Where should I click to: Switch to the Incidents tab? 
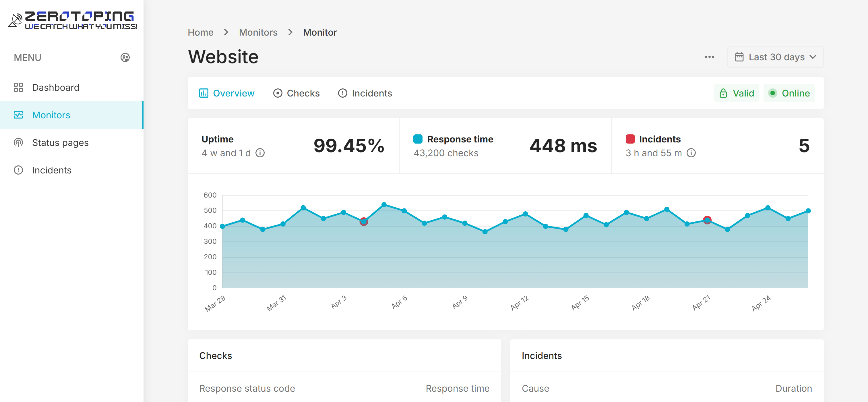tap(365, 93)
